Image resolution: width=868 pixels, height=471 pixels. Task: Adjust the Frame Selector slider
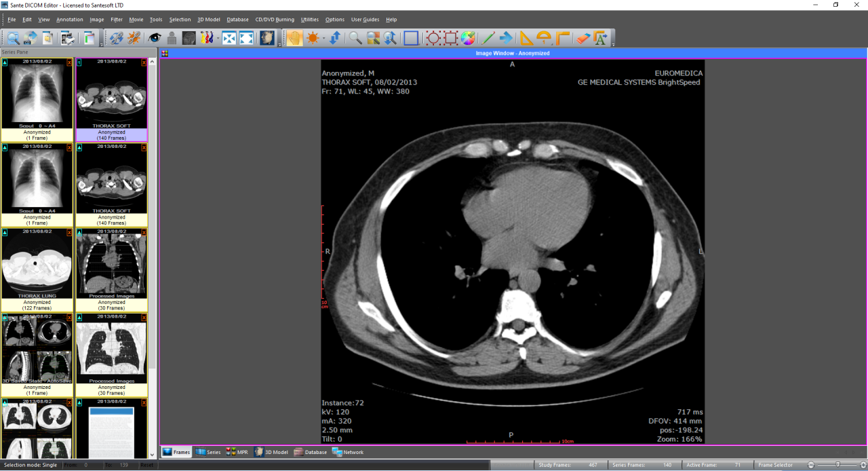(837, 465)
